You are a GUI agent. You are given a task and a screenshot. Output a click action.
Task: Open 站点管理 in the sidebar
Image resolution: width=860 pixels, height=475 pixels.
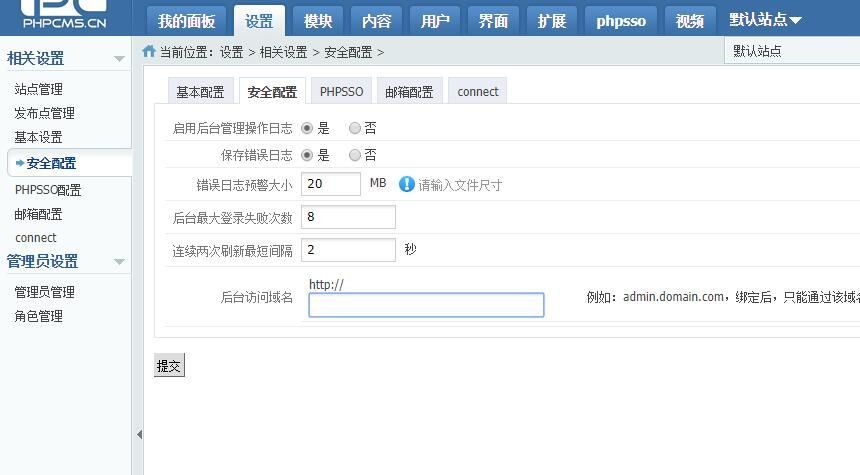(x=38, y=89)
